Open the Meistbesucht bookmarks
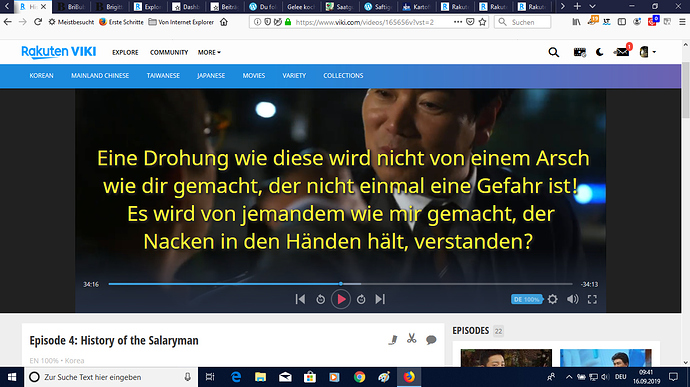690x387 pixels. coord(71,22)
